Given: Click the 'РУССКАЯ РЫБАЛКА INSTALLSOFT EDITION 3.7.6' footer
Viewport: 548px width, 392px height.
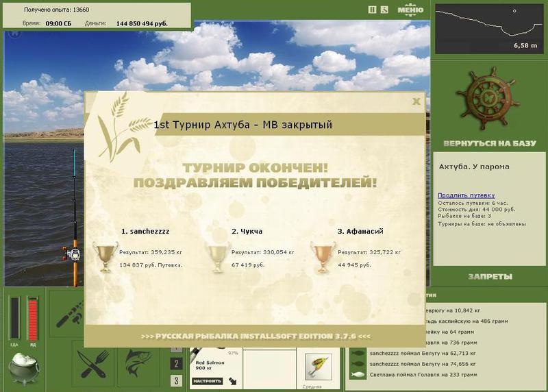Looking at the screenshot, I should (x=256, y=336).
